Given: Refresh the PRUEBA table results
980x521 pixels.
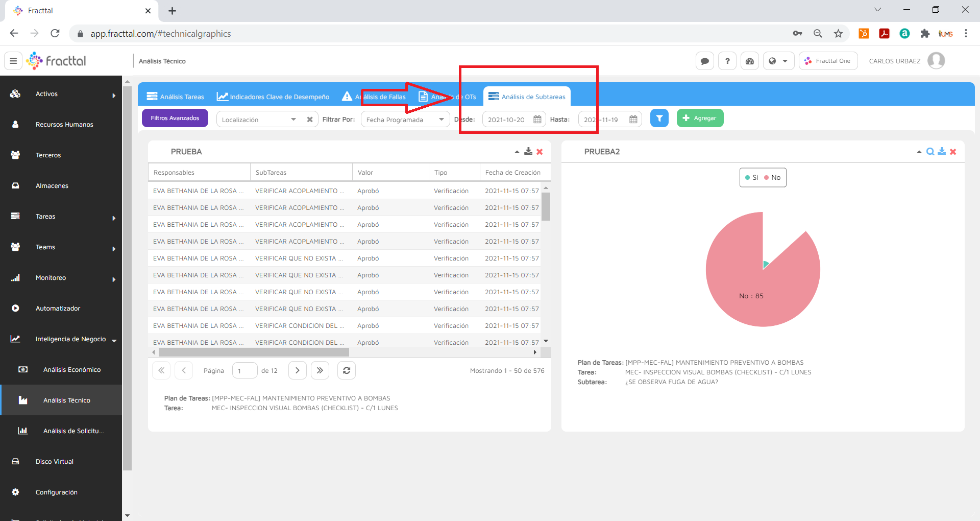Looking at the screenshot, I should [x=346, y=370].
